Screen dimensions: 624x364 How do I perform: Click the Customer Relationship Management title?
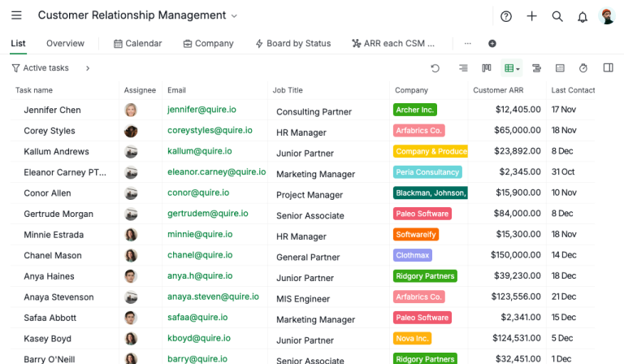pyautogui.click(x=132, y=15)
